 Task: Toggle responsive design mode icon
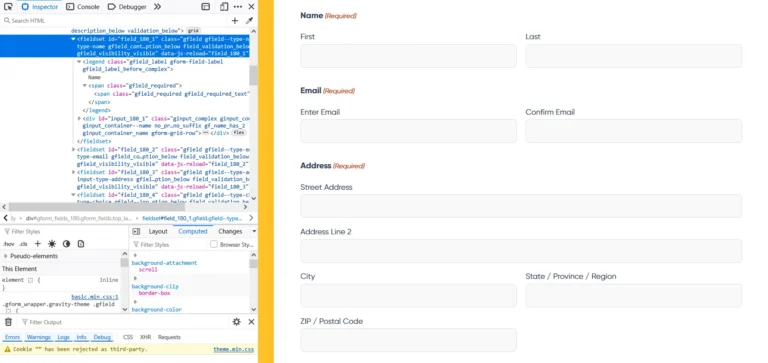[x=224, y=7]
